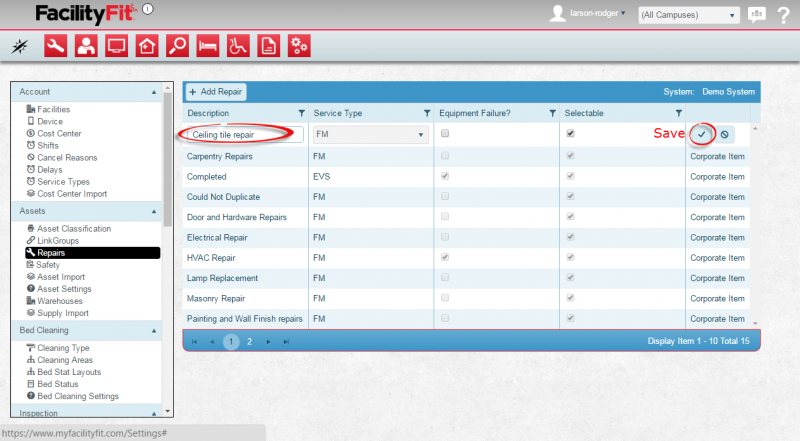Click the wheelchair transport toolbar icon
The image size is (800, 441).
point(238,45)
